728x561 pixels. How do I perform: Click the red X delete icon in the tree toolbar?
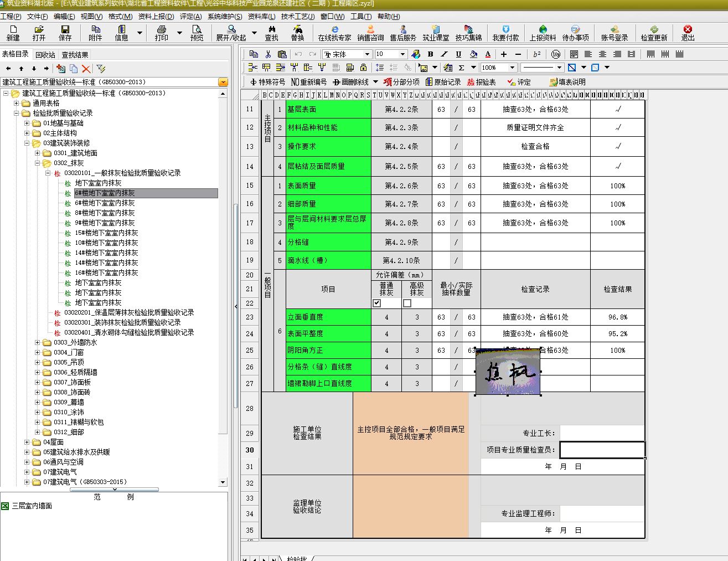coord(86,69)
